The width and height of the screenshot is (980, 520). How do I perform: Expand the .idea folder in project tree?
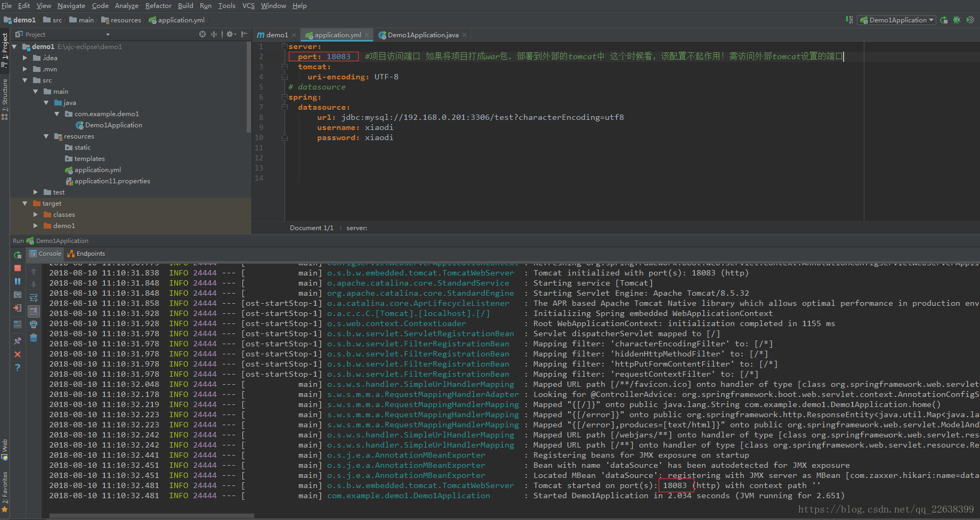pyautogui.click(x=25, y=58)
